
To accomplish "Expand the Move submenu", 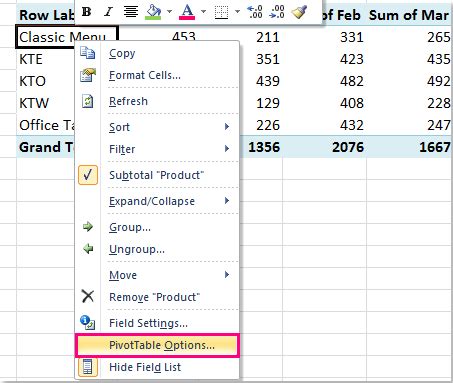I will [157, 275].
